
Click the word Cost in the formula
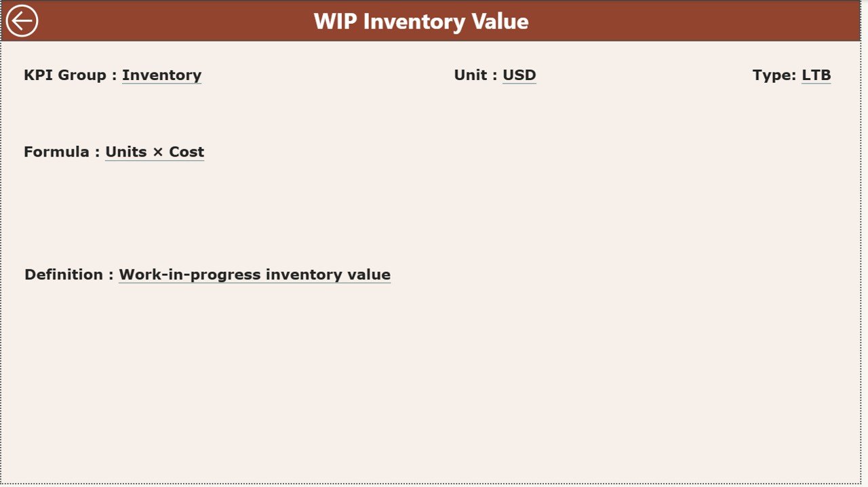[186, 152]
